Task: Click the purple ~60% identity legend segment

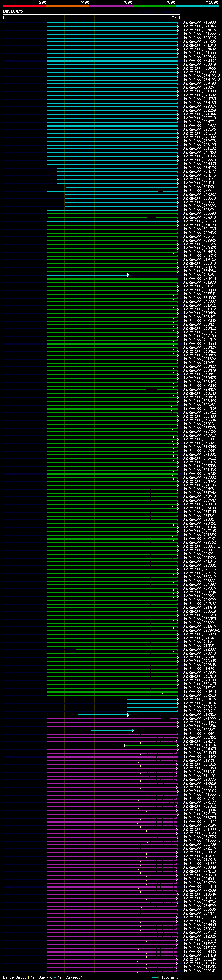Action: tap(111, 7)
